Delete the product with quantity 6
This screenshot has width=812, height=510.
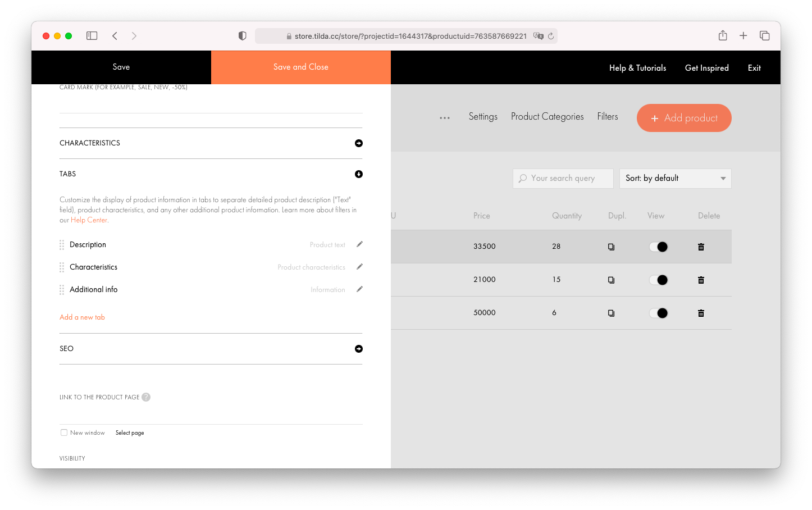[x=701, y=313]
